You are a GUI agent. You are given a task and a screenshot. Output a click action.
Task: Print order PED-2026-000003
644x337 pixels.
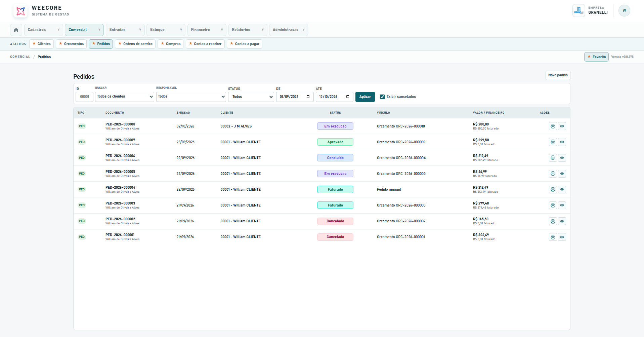coord(553,205)
